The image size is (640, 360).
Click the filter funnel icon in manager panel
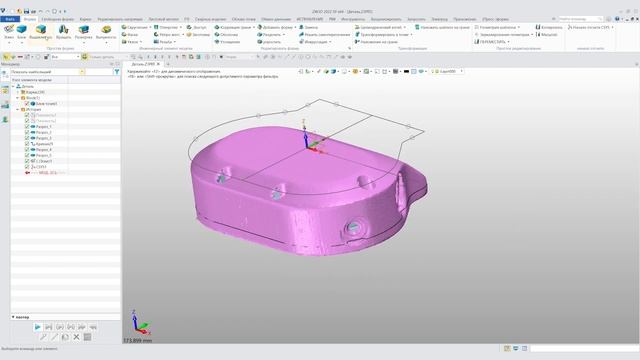pyautogui.click(x=117, y=72)
